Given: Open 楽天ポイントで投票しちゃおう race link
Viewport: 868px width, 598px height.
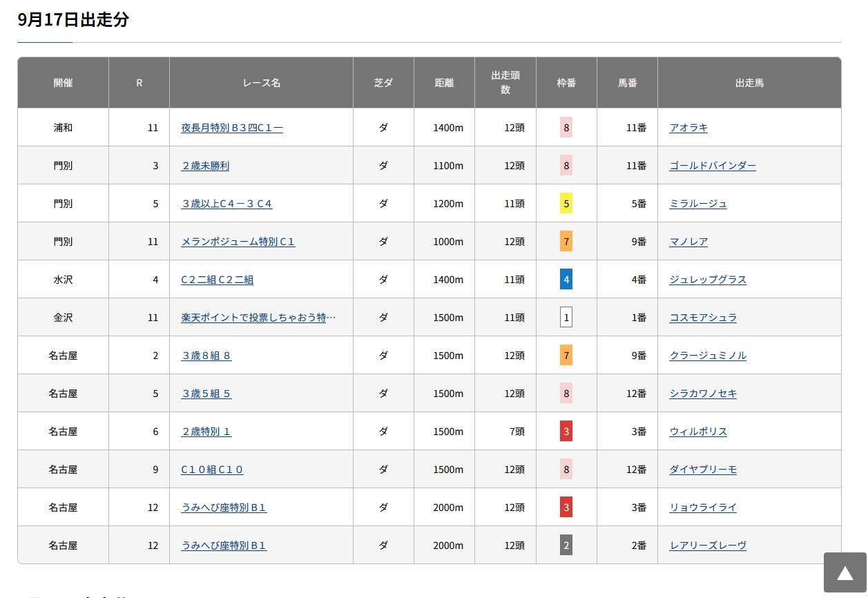Looking at the screenshot, I should click(258, 318).
